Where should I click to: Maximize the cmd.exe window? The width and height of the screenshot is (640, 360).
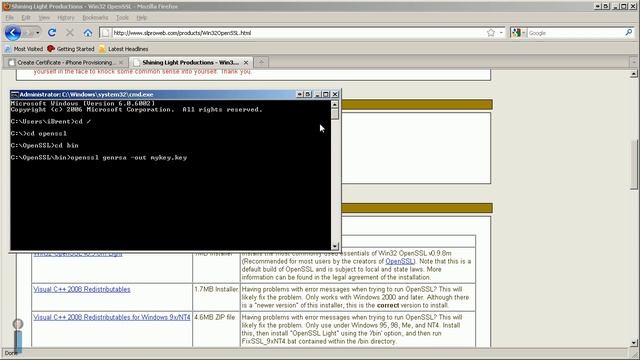tap(326, 94)
